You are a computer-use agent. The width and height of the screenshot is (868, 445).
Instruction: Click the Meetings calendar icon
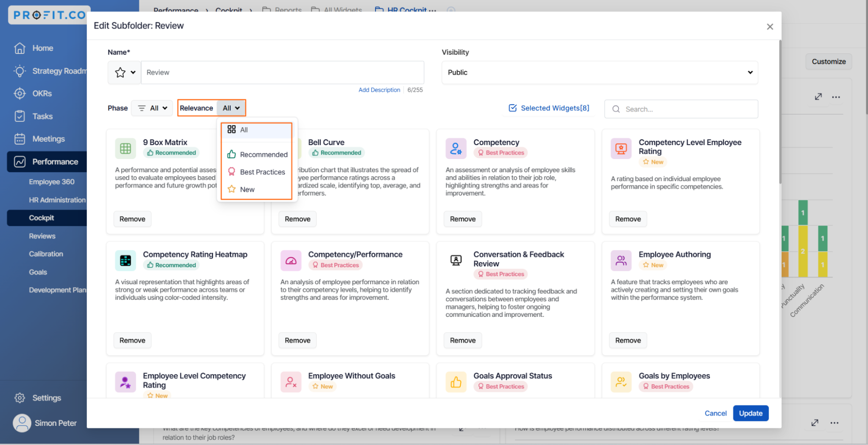[20, 139]
